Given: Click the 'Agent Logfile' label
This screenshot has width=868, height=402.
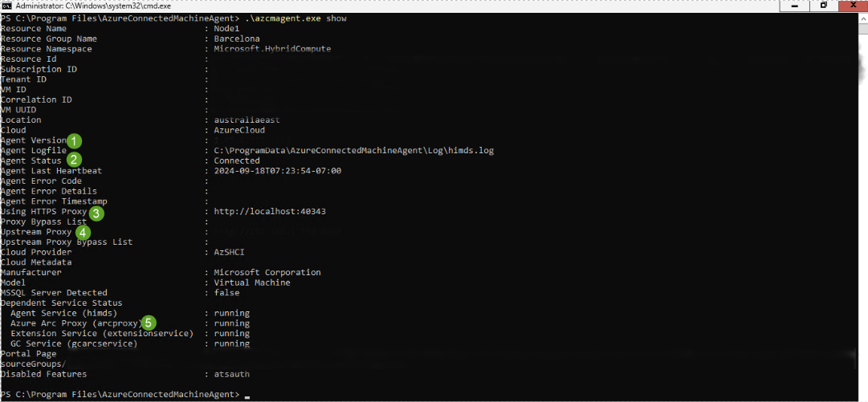Looking at the screenshot, I should [x=34, y=151].
